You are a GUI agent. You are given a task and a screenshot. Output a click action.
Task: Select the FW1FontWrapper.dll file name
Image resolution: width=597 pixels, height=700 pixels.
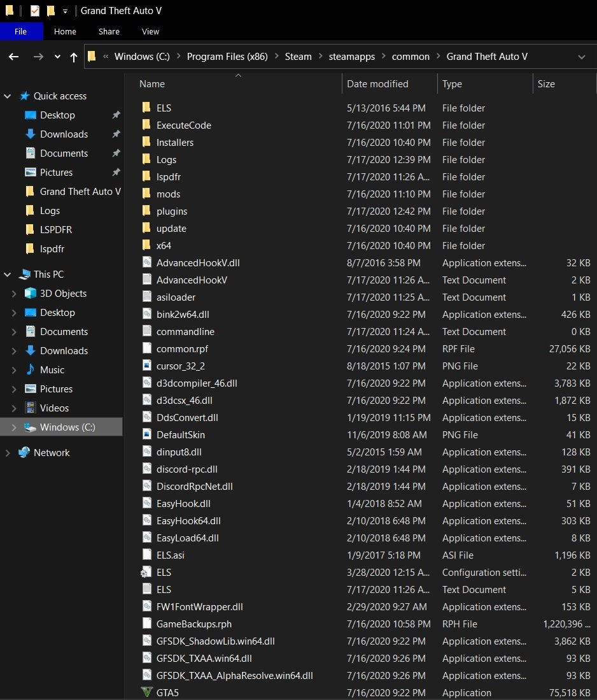point(199,607)
